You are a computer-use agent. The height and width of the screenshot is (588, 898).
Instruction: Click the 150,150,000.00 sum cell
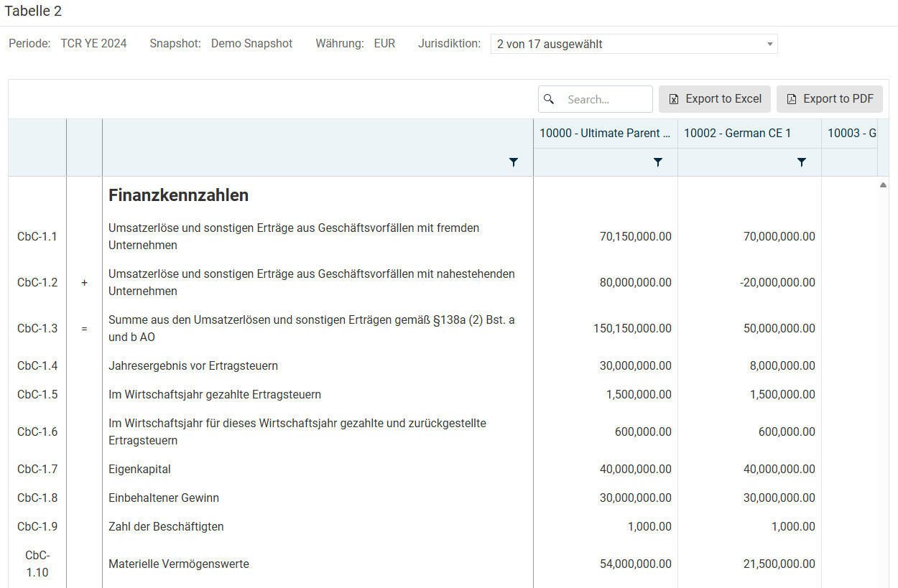pyautogui.click(x=632, y=328)
